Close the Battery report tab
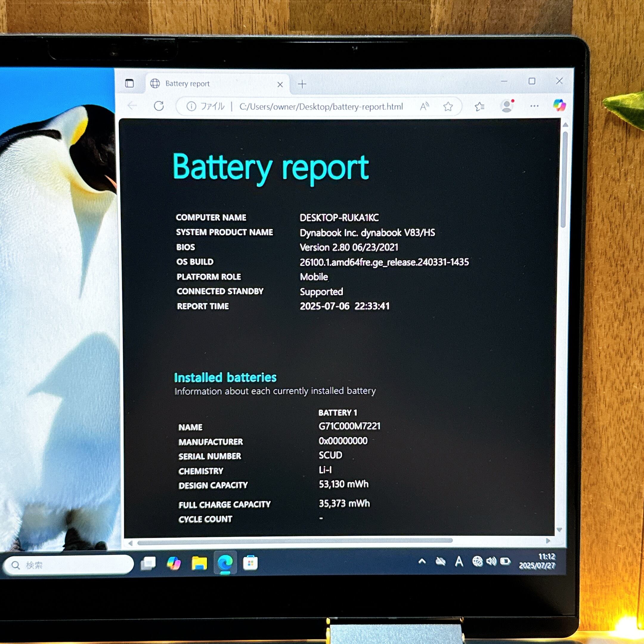This screenshot has height=644, width=644. click(x=280, y=85)
